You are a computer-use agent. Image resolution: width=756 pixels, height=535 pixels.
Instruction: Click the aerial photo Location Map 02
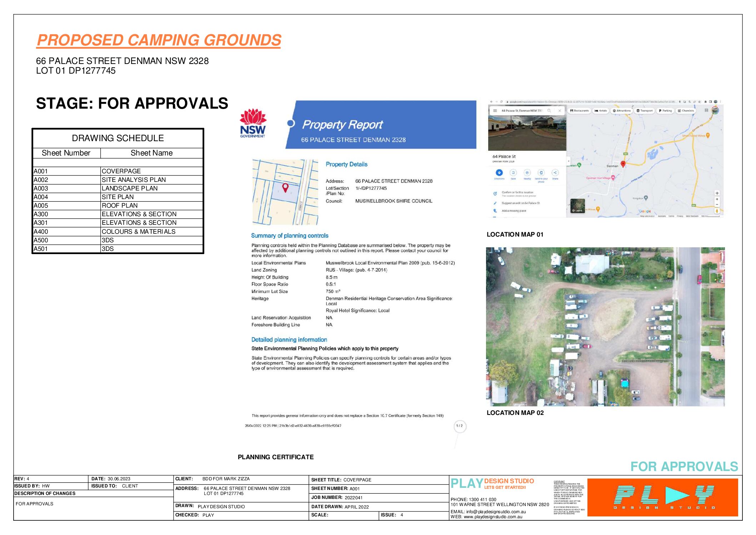605,327
